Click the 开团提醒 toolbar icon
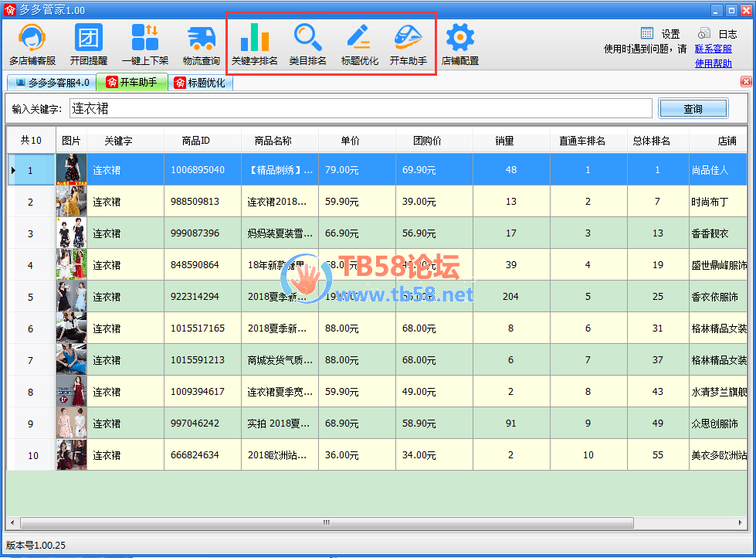The image size is (756, 558). click(88, 44)
